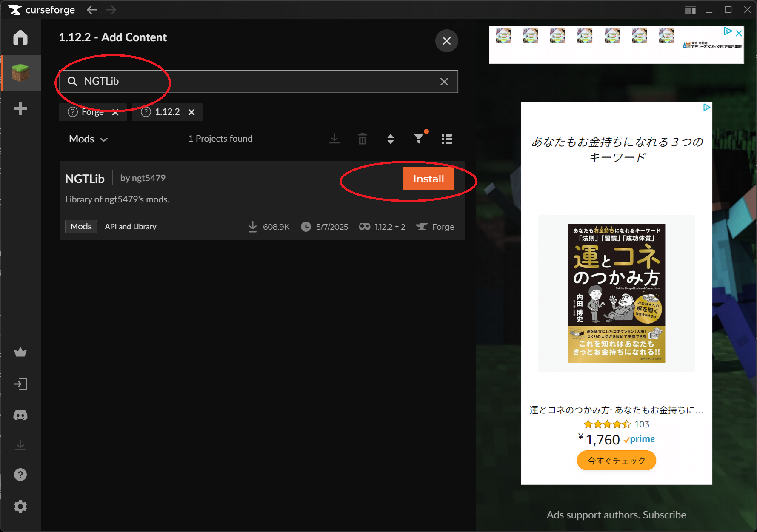Select the Minecraft game icon in sidebar
The height and width of the screenshot is (532, 757).
20,73
